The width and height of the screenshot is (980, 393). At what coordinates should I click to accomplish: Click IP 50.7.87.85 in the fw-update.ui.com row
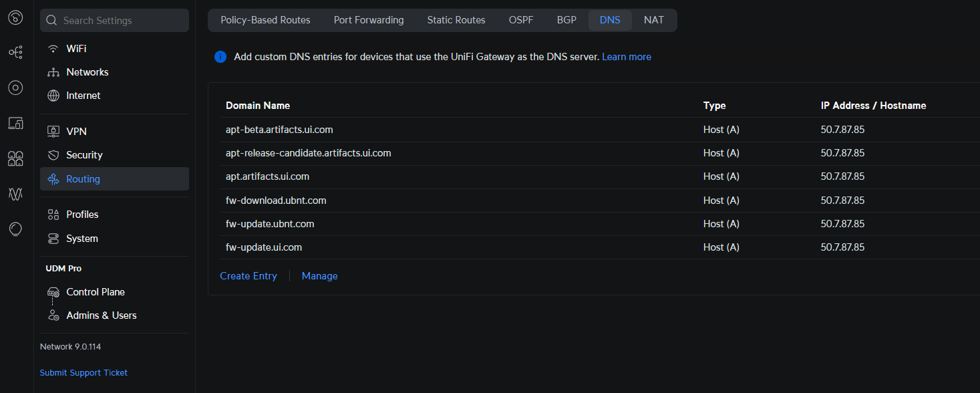(842, 247)
